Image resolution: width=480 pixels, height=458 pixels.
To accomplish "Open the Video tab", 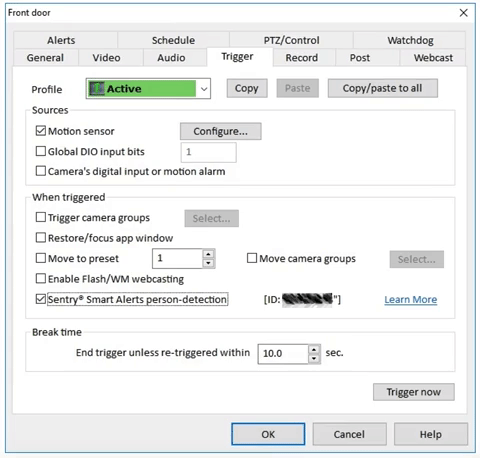I will pos(106,58).
